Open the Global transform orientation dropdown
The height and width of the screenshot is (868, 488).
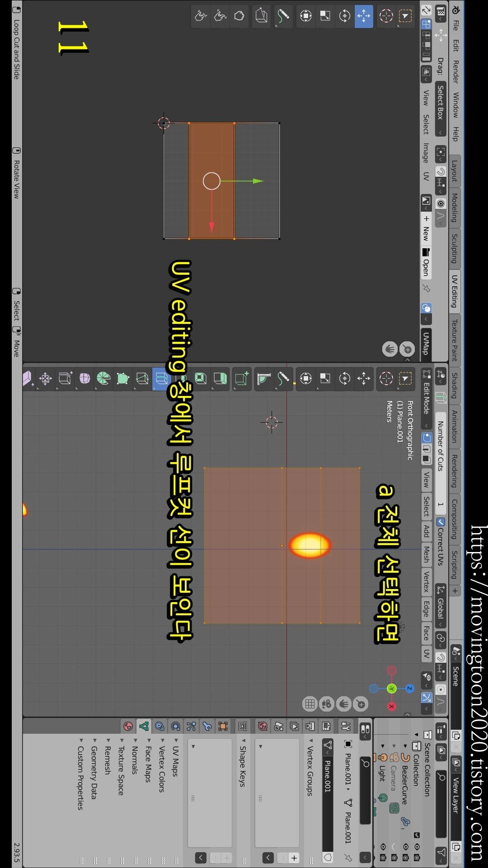441,606
